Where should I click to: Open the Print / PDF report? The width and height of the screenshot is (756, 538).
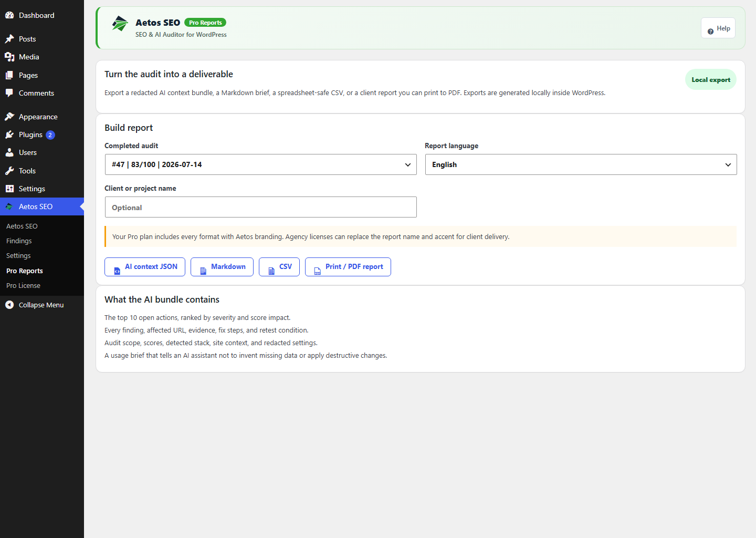(x=348, y=267)
